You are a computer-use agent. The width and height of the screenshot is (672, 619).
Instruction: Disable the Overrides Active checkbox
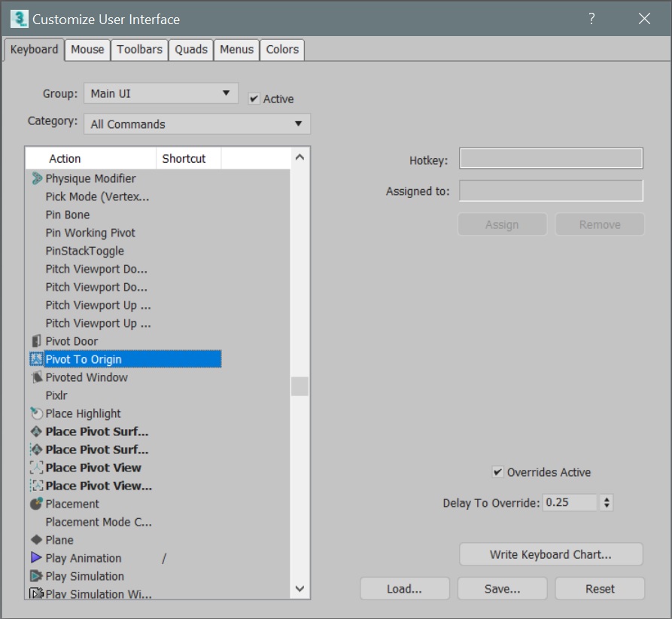(x=500, y=472)
